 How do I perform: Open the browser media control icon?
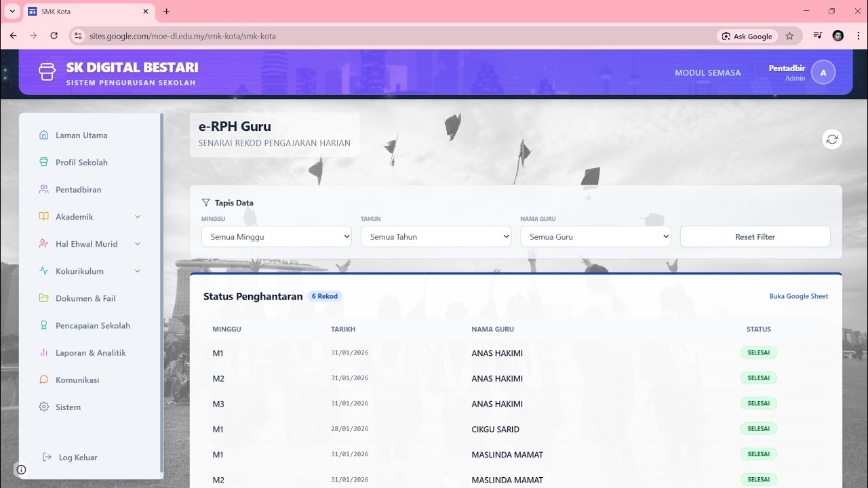coord(818,36)
